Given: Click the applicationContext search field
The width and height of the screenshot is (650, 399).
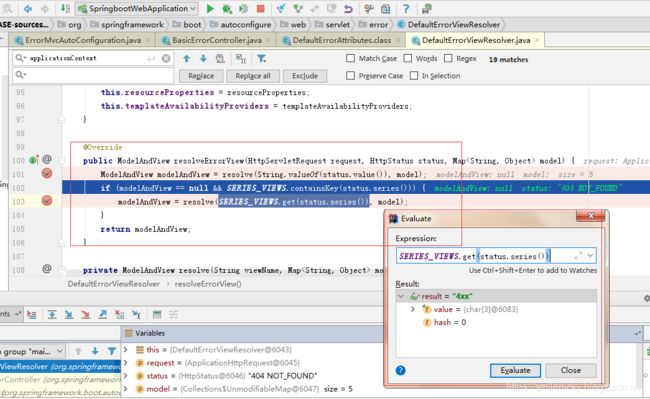Looking at the screenshot, I should click(x=87, y=58).
